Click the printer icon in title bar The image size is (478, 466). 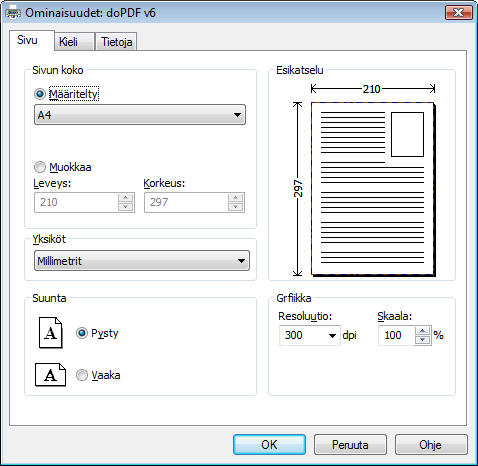[13, 13]
